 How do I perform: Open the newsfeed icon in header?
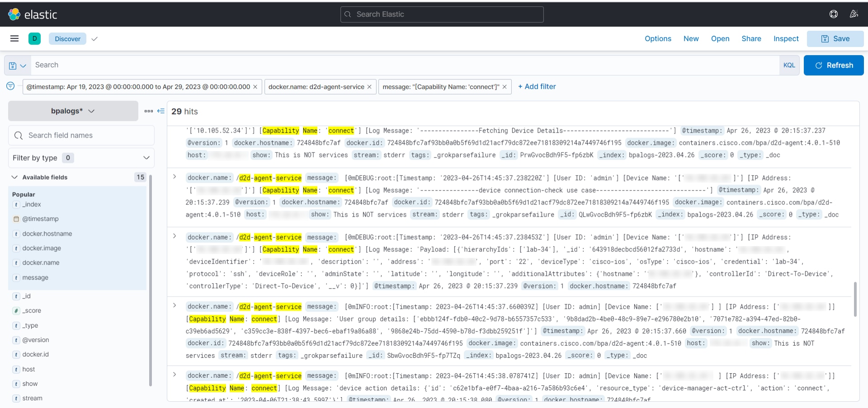pos(854,14)
